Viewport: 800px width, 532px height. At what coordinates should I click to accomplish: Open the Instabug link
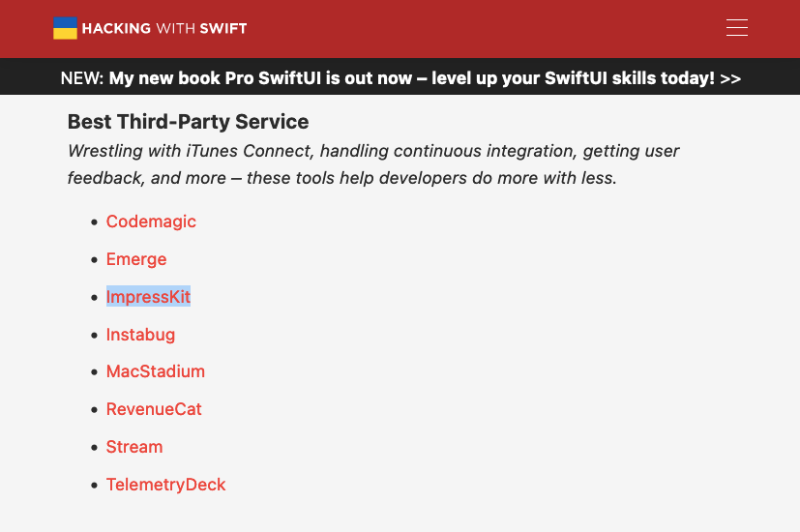(x=140, y=335)
